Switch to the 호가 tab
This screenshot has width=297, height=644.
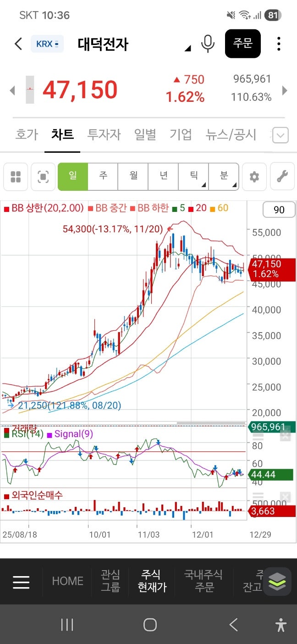click(x=27, y=134)
